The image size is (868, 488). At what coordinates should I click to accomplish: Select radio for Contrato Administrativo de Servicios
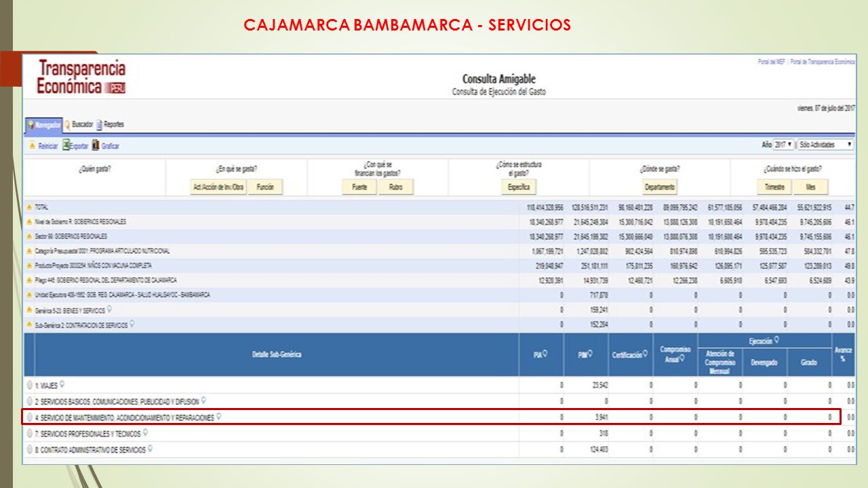[30, 449]
